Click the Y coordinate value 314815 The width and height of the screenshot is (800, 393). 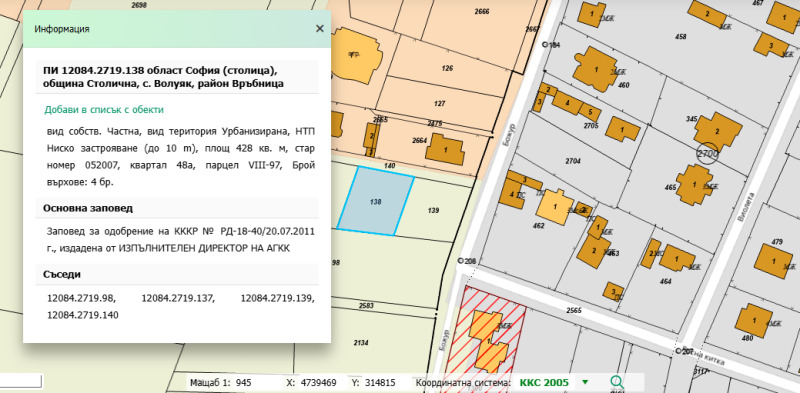[380, 383]
